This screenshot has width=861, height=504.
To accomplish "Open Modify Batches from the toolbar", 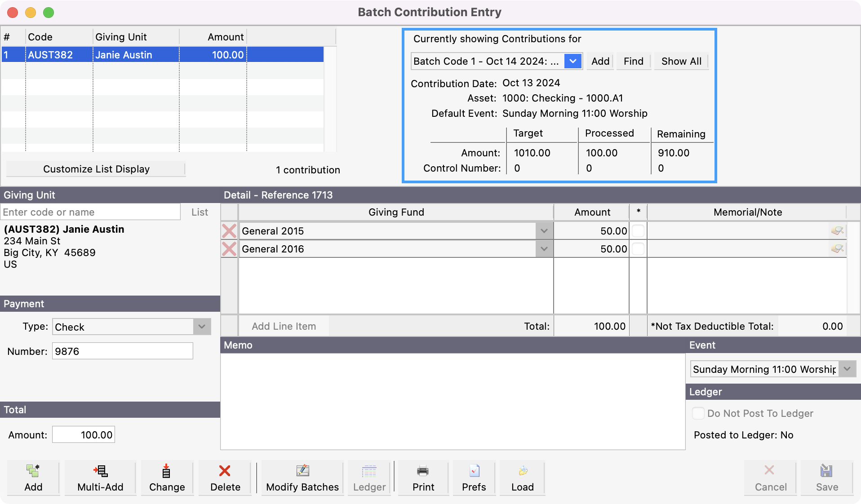I will pyautogui.click(x=302, y=478).
